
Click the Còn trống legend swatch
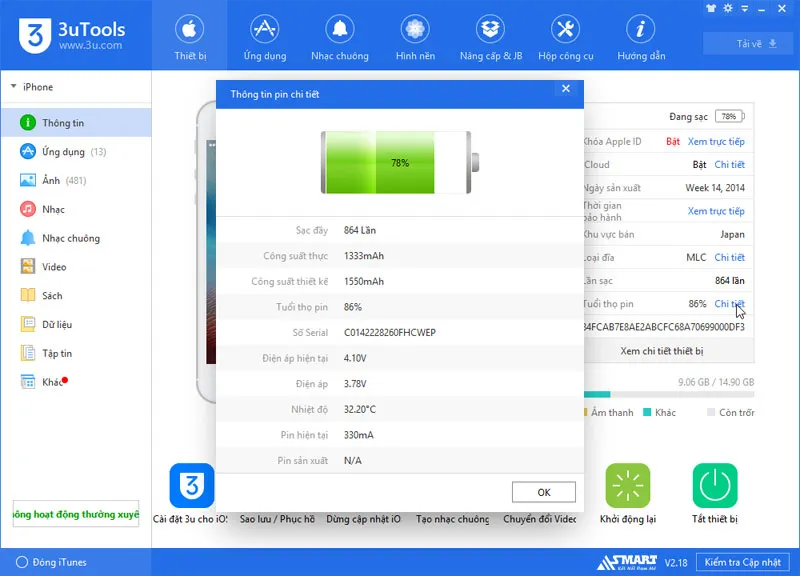pos(711,412)
